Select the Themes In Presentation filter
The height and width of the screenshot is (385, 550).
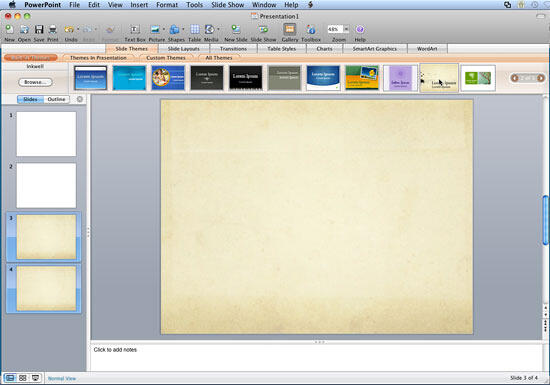(x=98, y=58)
